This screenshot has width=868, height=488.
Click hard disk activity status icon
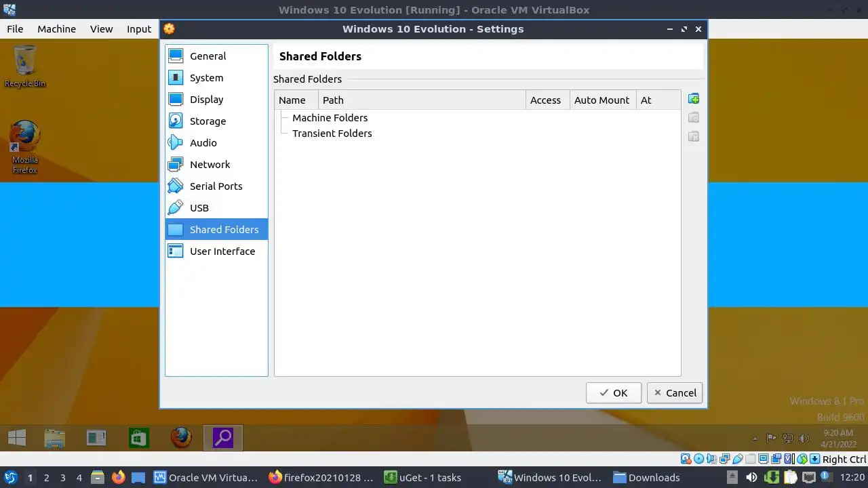click(686, 459)
